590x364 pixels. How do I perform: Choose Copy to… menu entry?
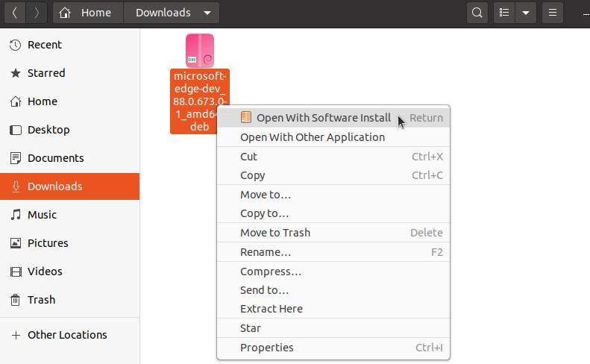pyautogui.click(x=333, y=213)
